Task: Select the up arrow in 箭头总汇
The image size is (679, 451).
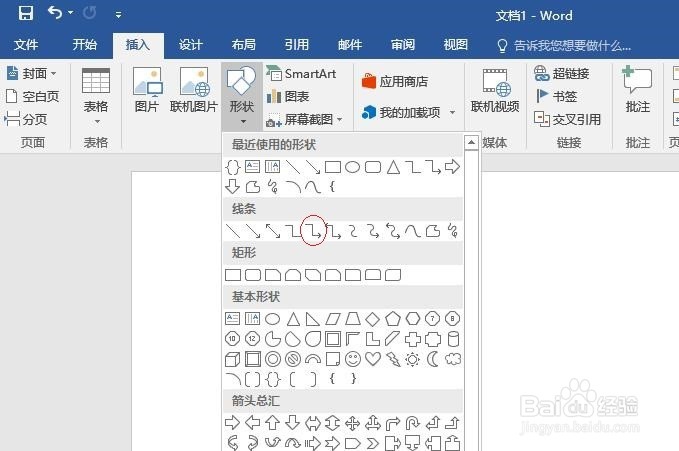Action: (x=272, y=422)
